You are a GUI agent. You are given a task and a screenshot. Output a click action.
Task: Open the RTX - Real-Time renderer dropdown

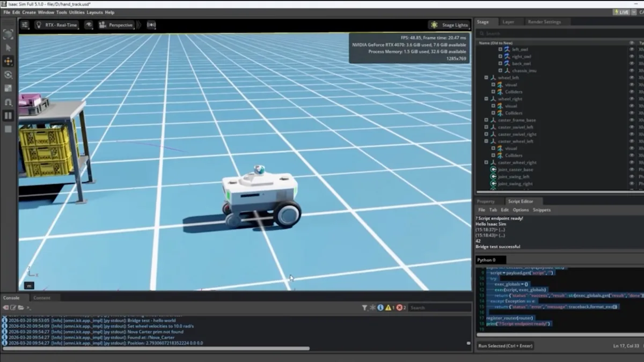[57, 25]
